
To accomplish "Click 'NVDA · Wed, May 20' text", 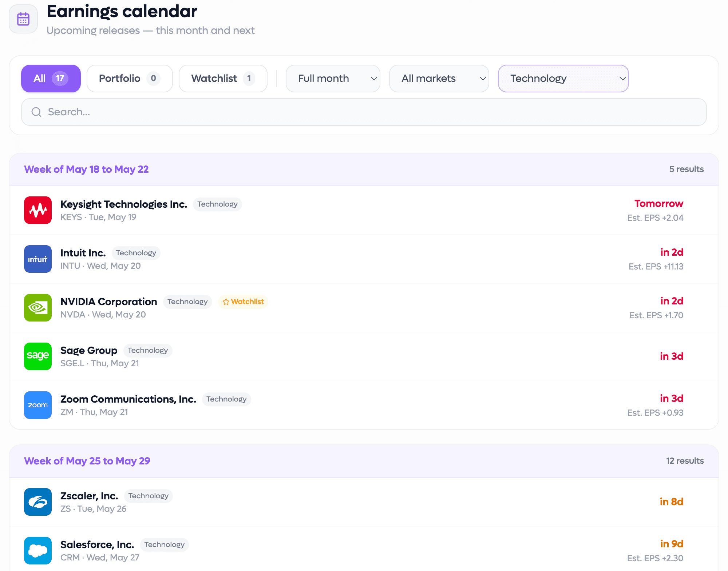I will pos(103,315).
